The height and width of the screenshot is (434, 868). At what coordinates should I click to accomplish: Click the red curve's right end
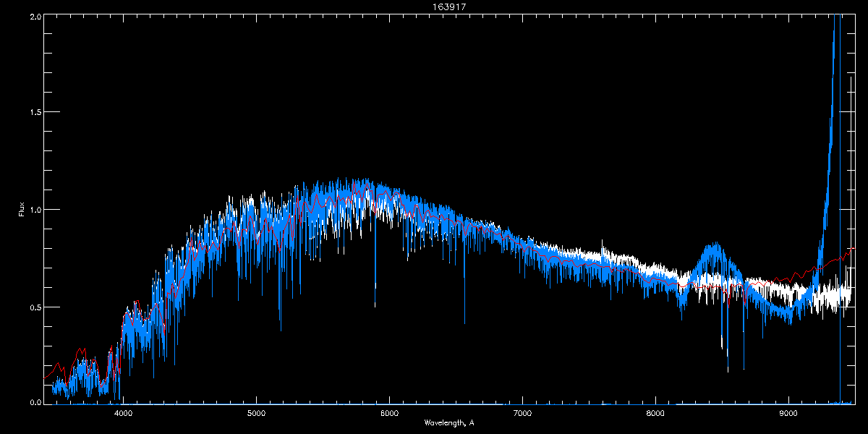[854, 248]
